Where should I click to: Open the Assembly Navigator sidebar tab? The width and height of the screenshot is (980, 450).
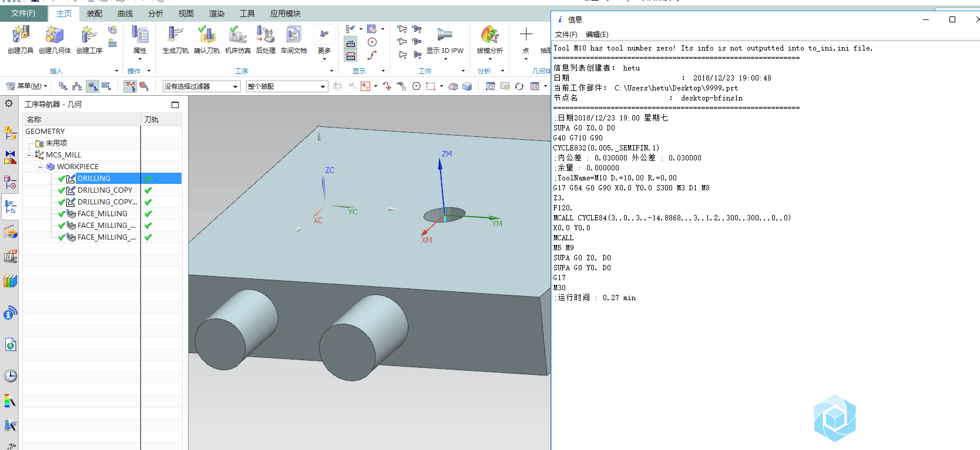(10, 133)
